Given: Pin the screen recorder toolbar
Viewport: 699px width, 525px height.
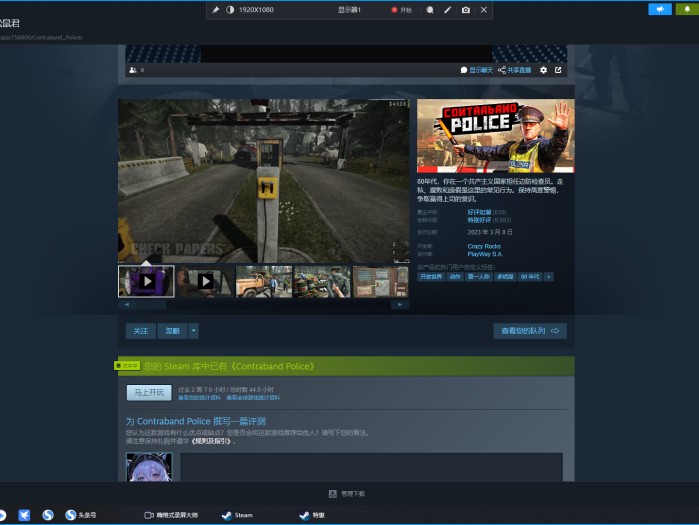Looking at the screenshot, I should click(216, 10).
